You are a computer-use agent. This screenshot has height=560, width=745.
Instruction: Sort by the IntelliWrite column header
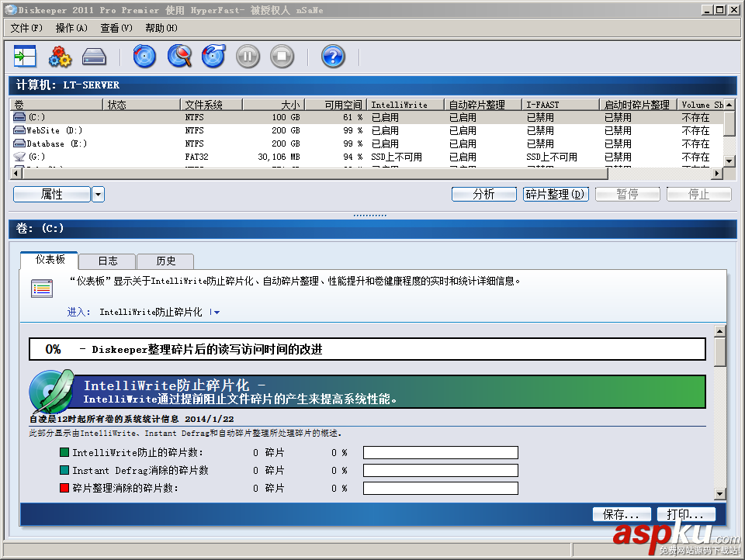point(405,105)
